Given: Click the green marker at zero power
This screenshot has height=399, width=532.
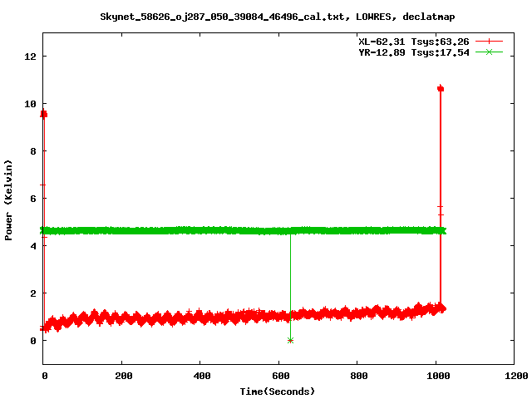Looking at the screenshot, I should coord(290,340).
